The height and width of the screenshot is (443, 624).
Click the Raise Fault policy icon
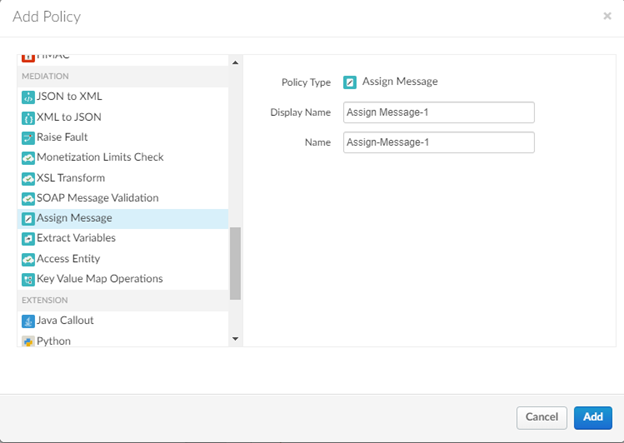(x=28, y=137)
